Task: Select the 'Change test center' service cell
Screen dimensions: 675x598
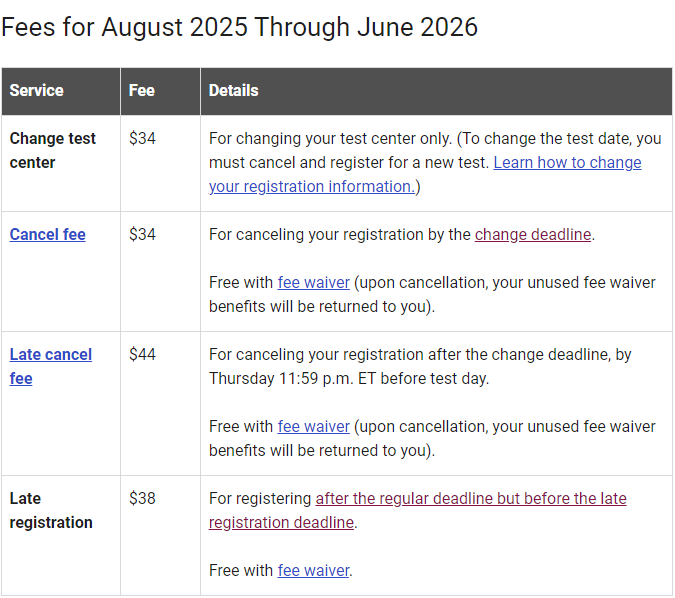Action: (x=53, y=151)
